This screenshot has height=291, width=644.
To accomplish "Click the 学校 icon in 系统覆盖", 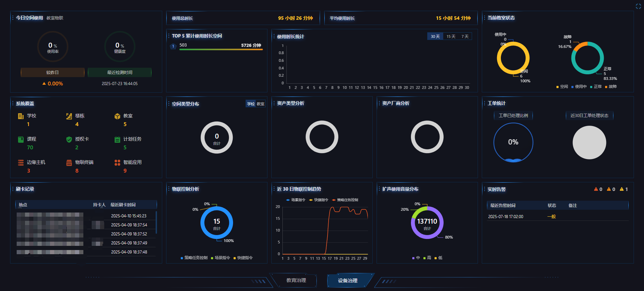I will tap(21, 116).
